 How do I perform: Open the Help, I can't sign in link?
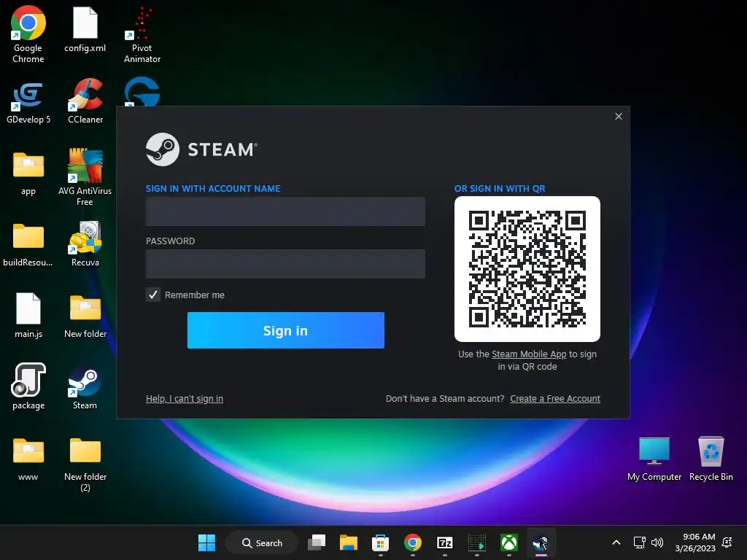pyautogui.click(x=185, y=399)
